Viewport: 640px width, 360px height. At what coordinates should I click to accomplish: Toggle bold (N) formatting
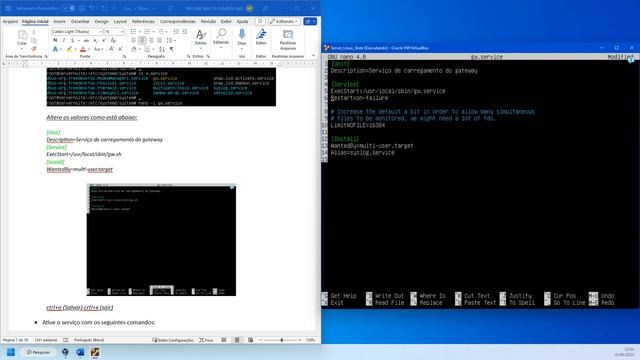tap(55, 40)
